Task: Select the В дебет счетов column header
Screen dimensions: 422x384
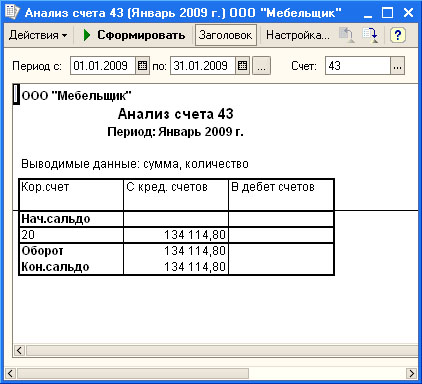Action: (281, 195)
